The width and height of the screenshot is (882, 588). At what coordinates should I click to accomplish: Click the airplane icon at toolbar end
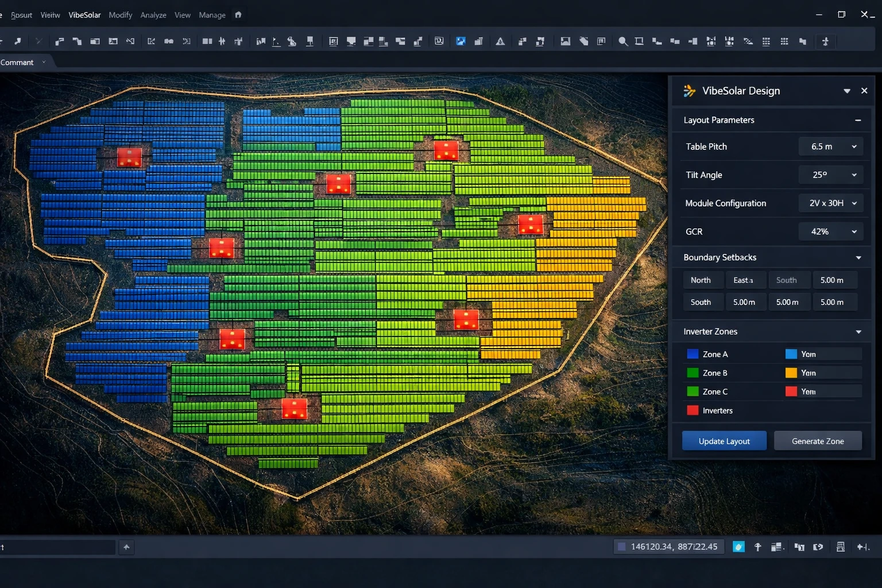point(825,41)
